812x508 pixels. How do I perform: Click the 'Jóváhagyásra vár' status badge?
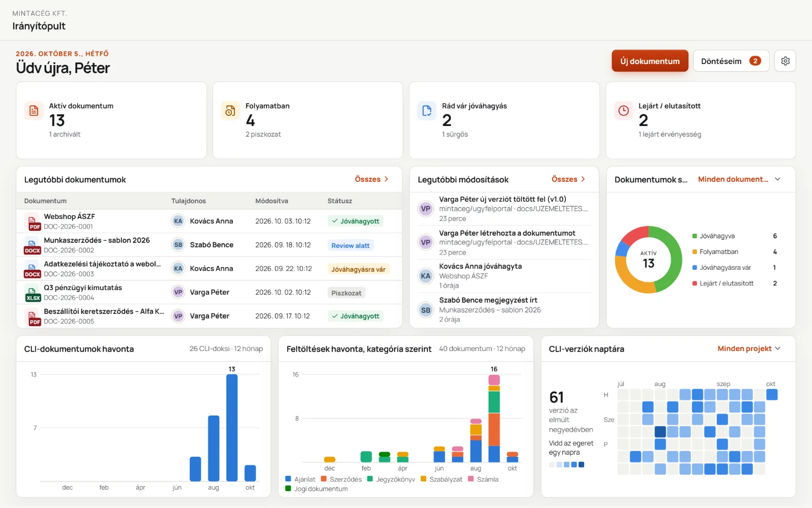(x=358, y=269)
